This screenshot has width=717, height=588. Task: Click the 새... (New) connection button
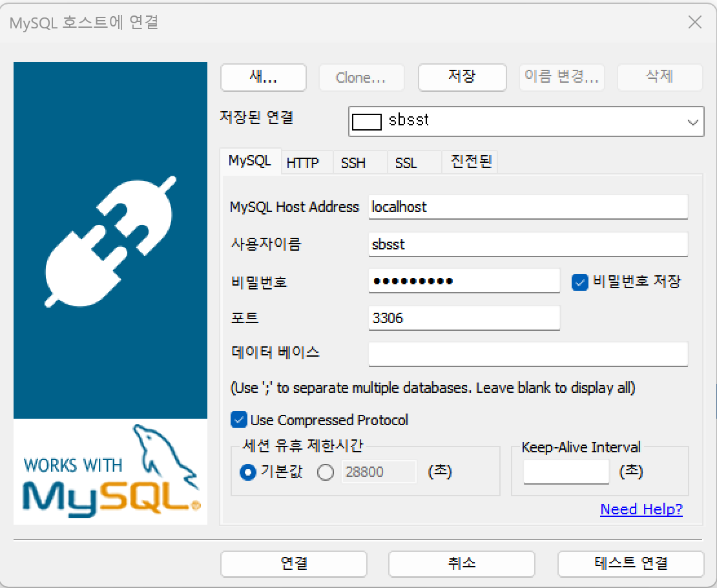coord(264,78)
